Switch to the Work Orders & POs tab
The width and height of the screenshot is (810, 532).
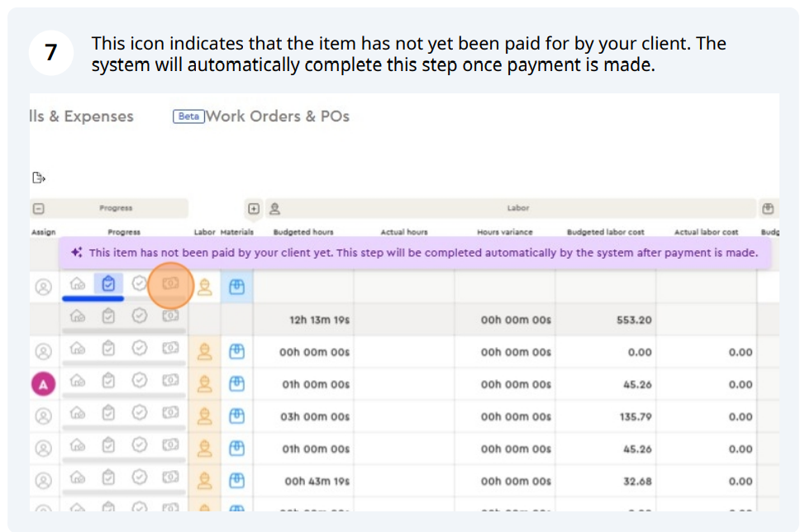click(277, 116)
